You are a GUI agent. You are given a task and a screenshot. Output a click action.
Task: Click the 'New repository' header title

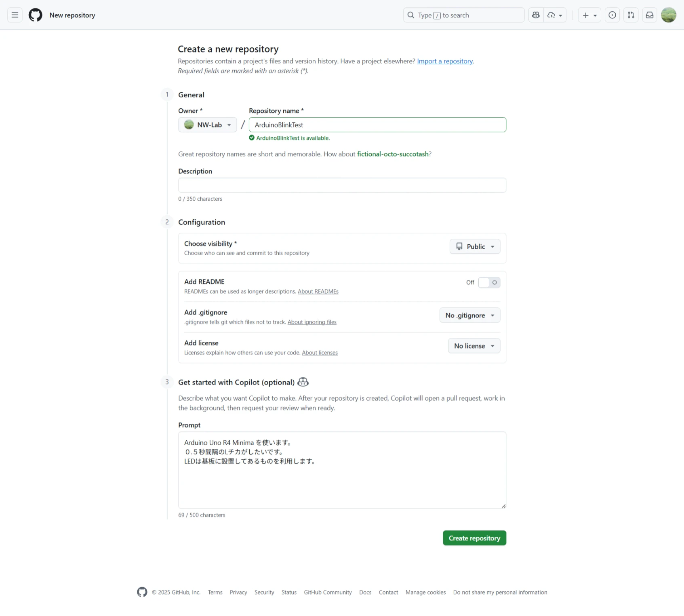pos(72,15)
